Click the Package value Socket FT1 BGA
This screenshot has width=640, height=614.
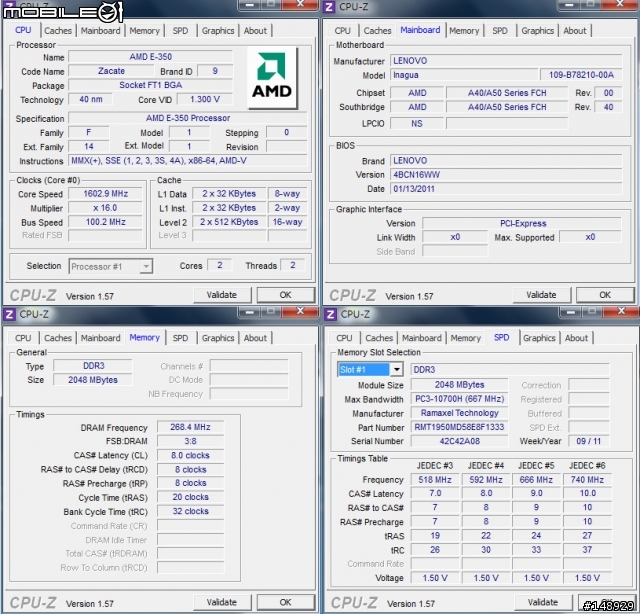pyautogui.click(x=151, y=85)
